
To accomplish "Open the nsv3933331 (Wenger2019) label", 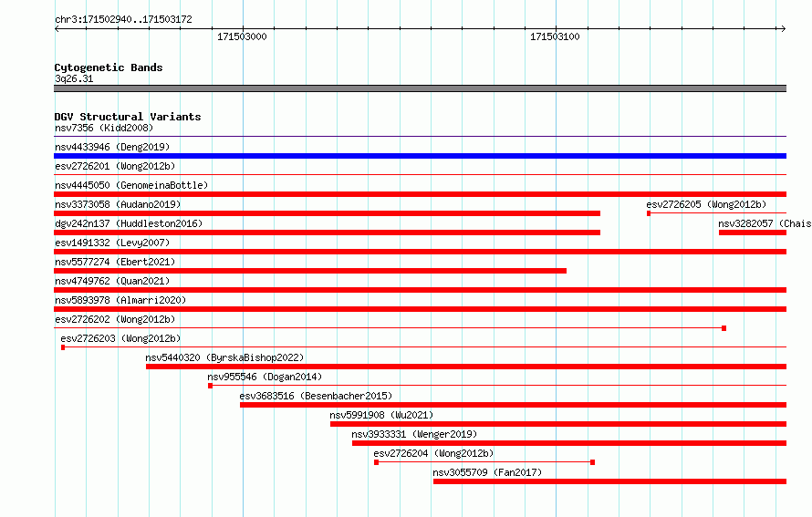I will click(414, 434).
